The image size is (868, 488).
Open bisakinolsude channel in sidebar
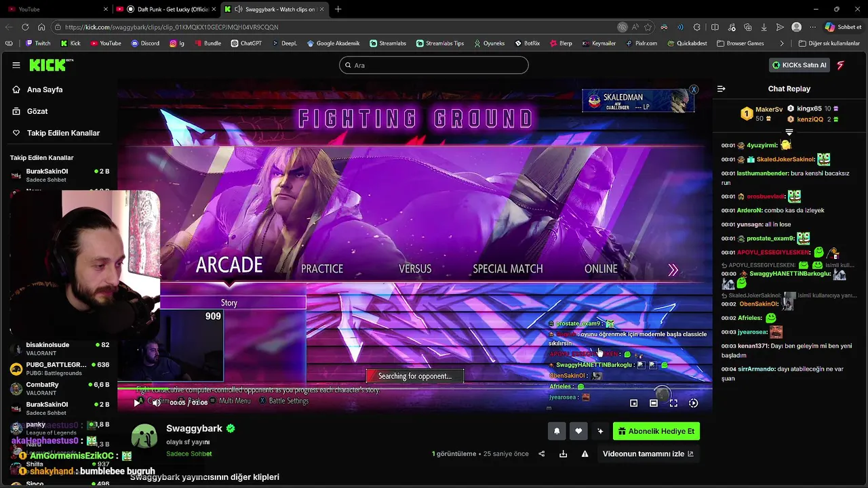(x=60, y=349)
